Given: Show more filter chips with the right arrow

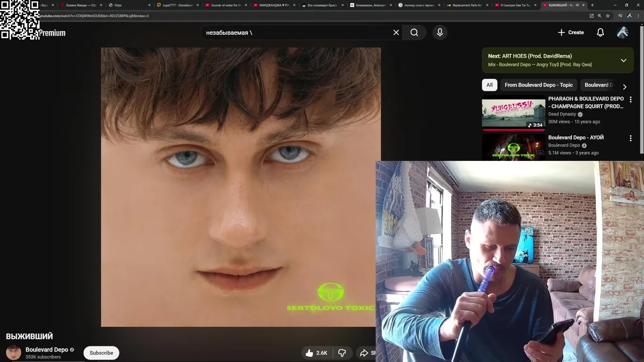Looking at the screenshot, I should [624, 86].
